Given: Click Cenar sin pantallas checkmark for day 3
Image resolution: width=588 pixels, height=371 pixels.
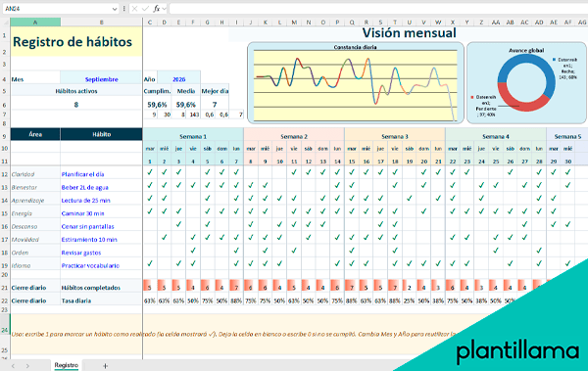Looking at the screenshot, I should [179, 224].
